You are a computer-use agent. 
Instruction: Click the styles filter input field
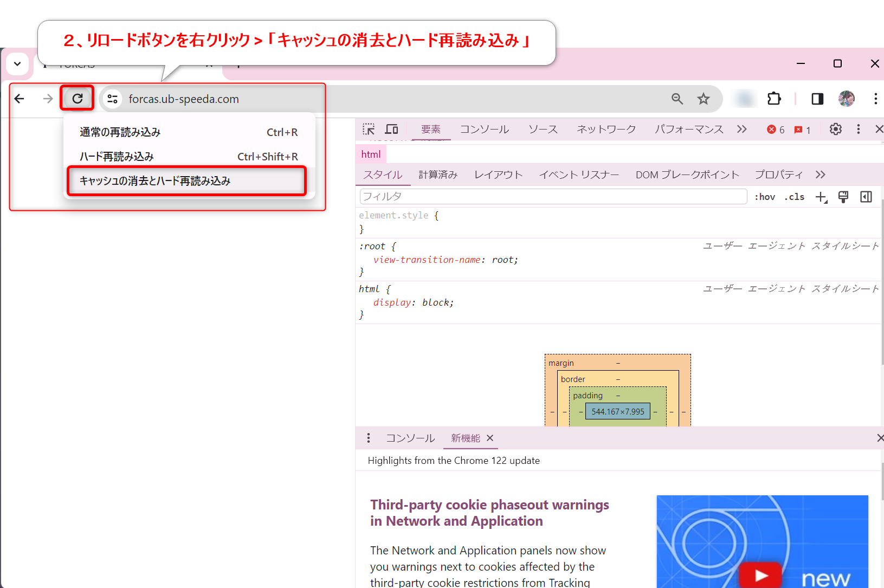coord(552,197)
